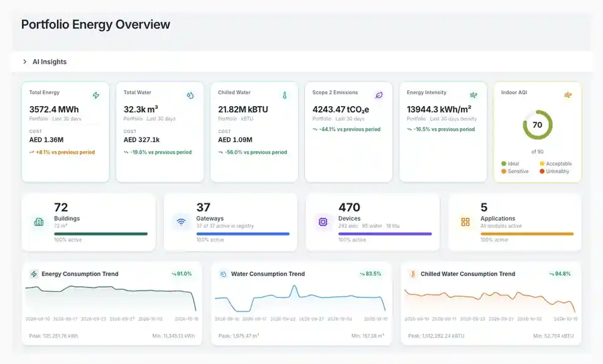The image size is (603, 364).
Task: Click the Chilled Water Consumption Trend thermometer icon
Action: (x=413, y=274)
